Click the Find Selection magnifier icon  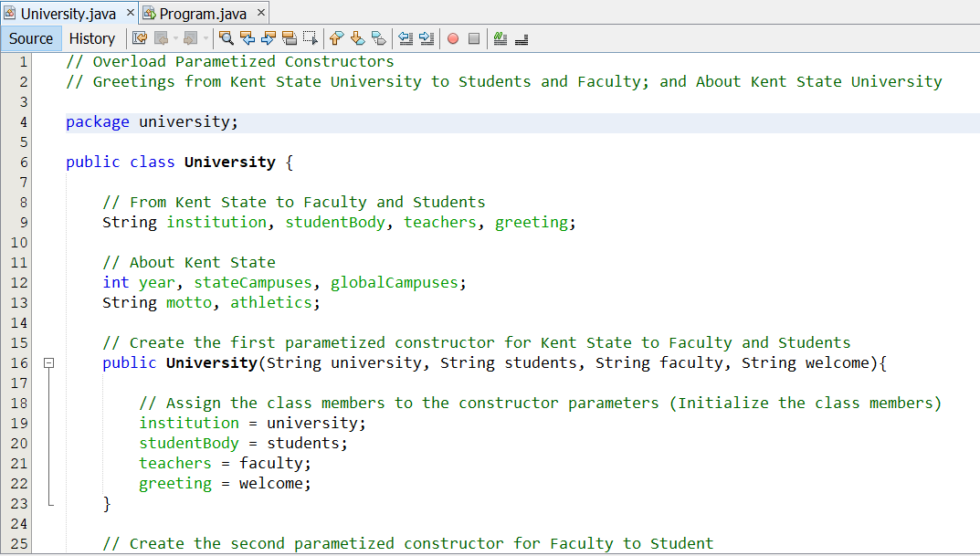[x=227, y=38]
